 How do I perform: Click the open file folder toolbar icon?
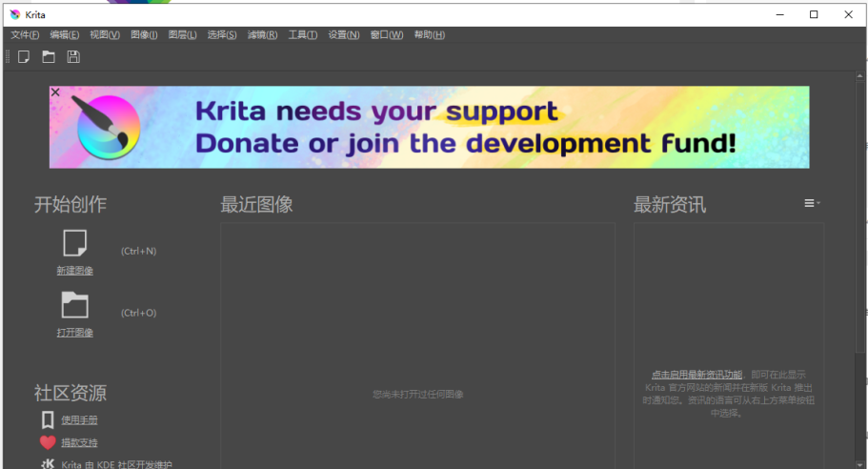coord(49,57)
